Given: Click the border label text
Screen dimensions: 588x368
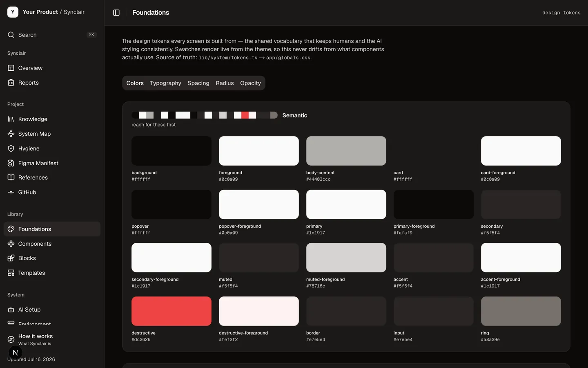Looking at the screenshot, I should [x=313, y=333].
